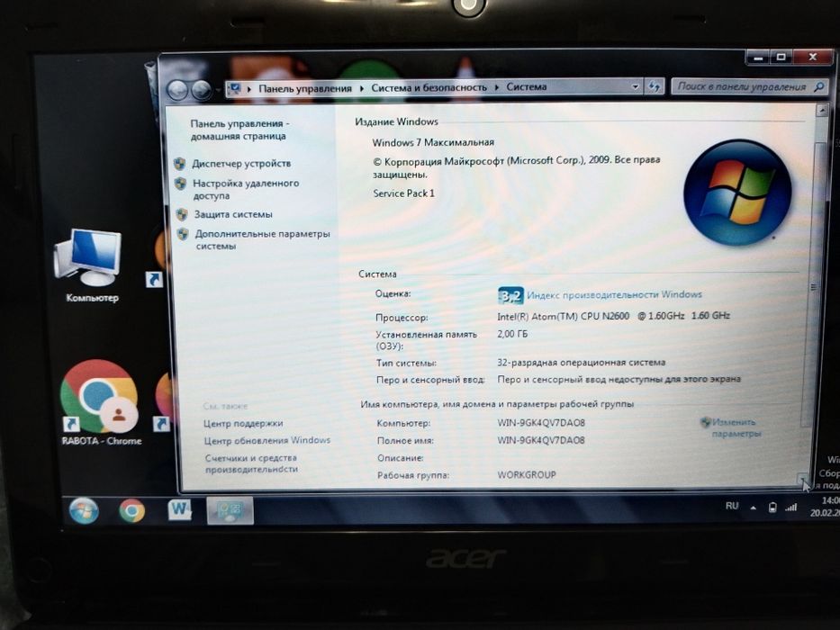Open Дополнительные параметры системы link
Image resolution: width=840 pixels, height=630 pixels.
(x=262, y=240)
